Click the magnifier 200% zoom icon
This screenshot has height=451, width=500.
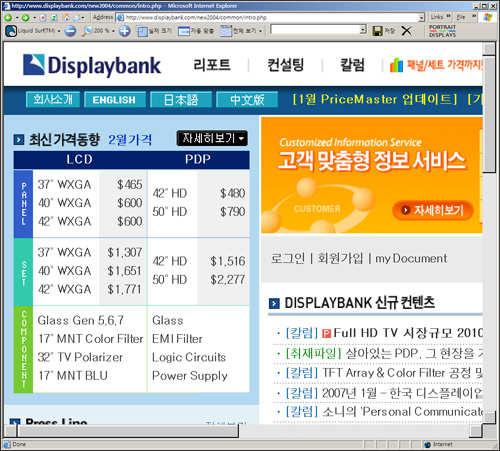click(87, 31)
